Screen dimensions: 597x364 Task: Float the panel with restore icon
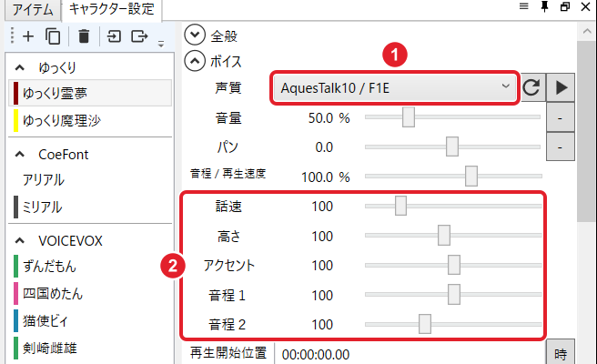click(x=565, y=6)
